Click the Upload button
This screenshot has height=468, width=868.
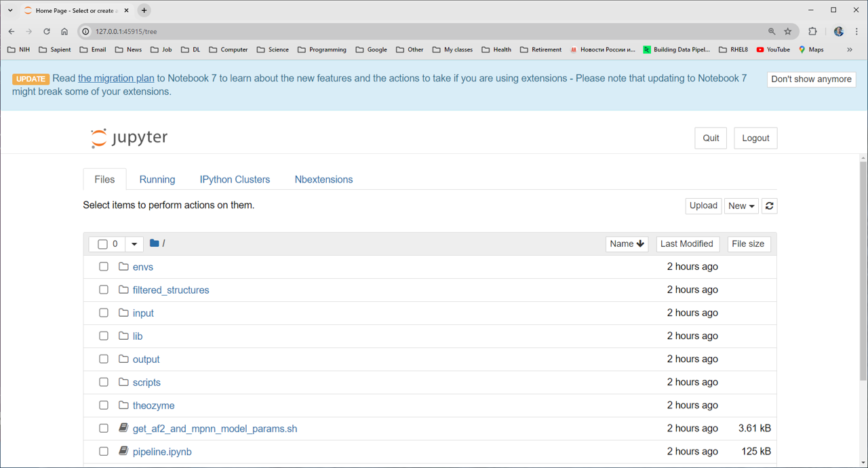(x=703, y=206)
